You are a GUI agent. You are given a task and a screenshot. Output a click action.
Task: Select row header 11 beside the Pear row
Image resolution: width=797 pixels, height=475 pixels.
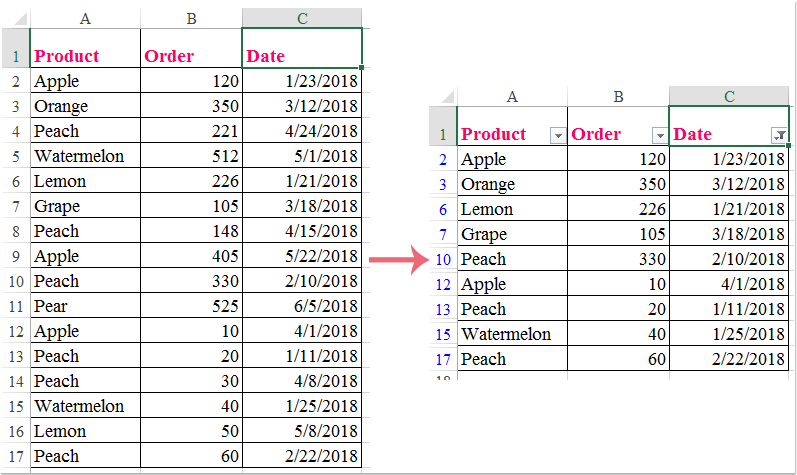tap(15, 306)
